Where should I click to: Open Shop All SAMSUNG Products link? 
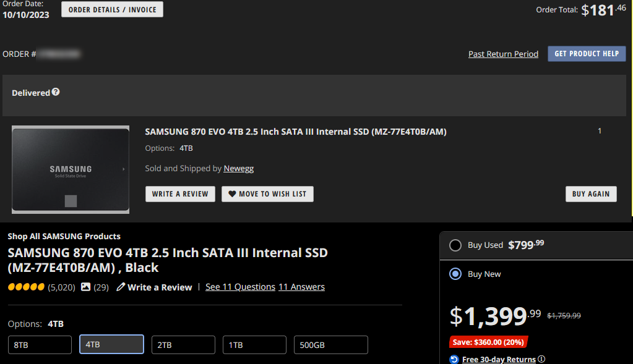pos(64,236)
